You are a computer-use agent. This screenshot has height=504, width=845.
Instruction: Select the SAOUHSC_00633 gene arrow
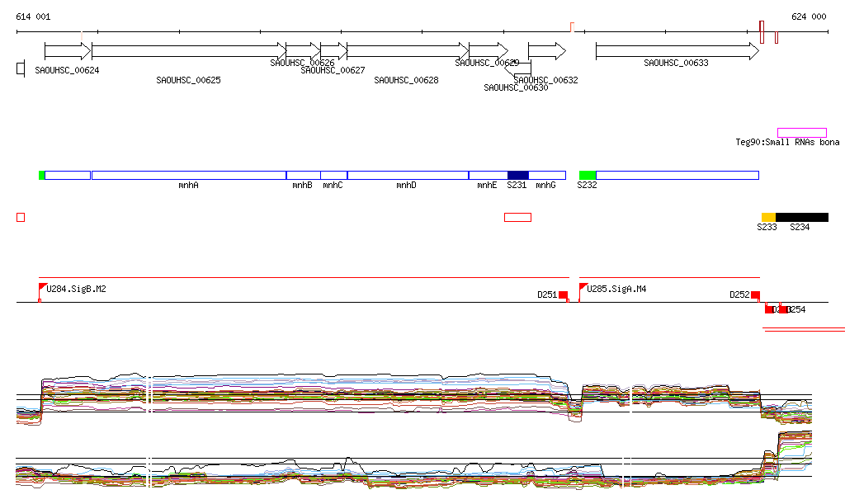pyautogui.click(x=676, y=51)
